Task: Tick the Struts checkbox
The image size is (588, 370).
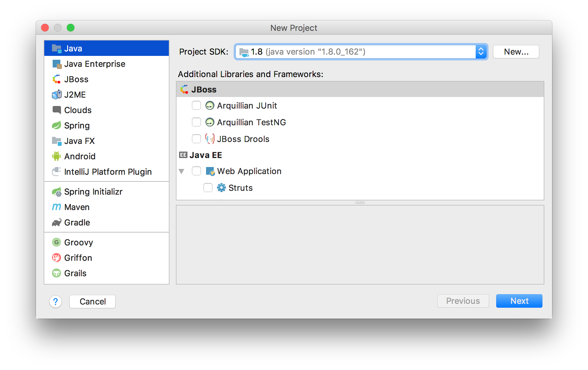Action: tap(208, 188)
